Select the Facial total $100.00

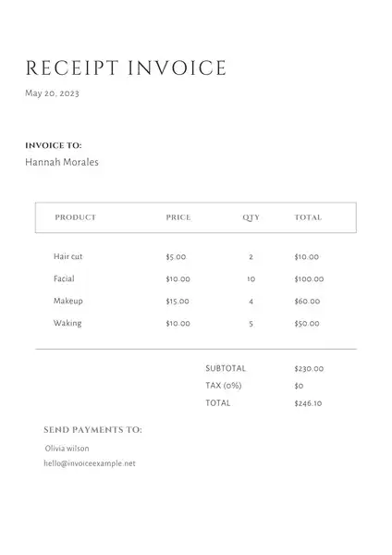click(x=309, y=279)
